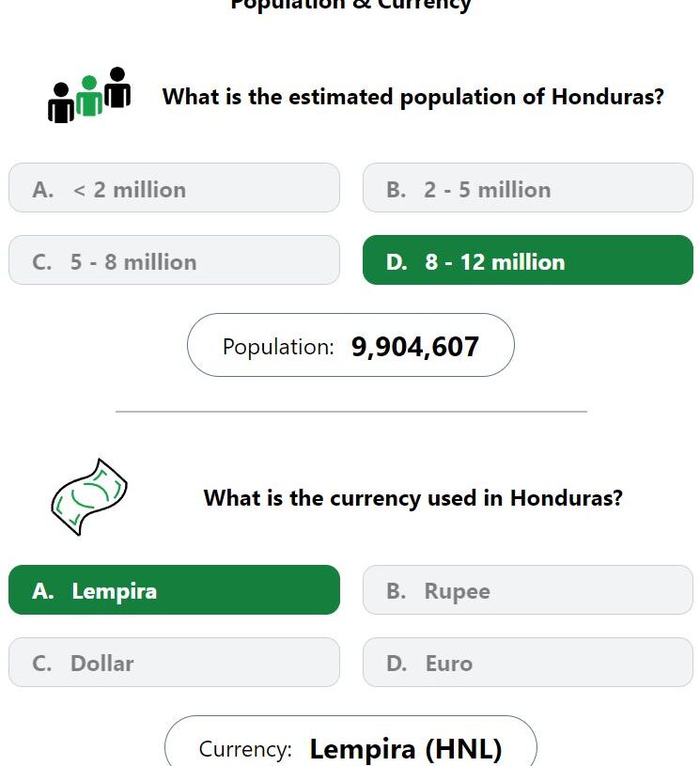This screenshot has height=766, width=700.
Task: Select highlighted answer D. 8 - 12 million
Action: coord(528,260)
